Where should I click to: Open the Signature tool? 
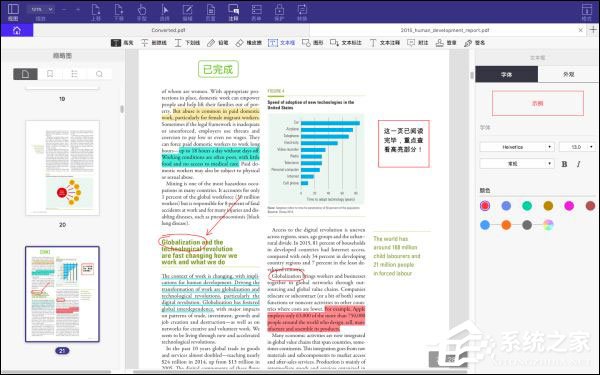click(474, 43)
